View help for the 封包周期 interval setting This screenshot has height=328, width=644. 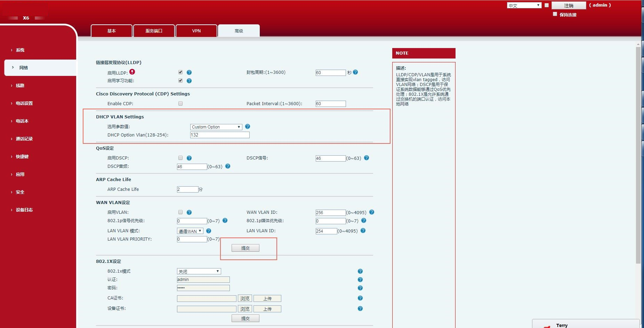pos(355,72)
